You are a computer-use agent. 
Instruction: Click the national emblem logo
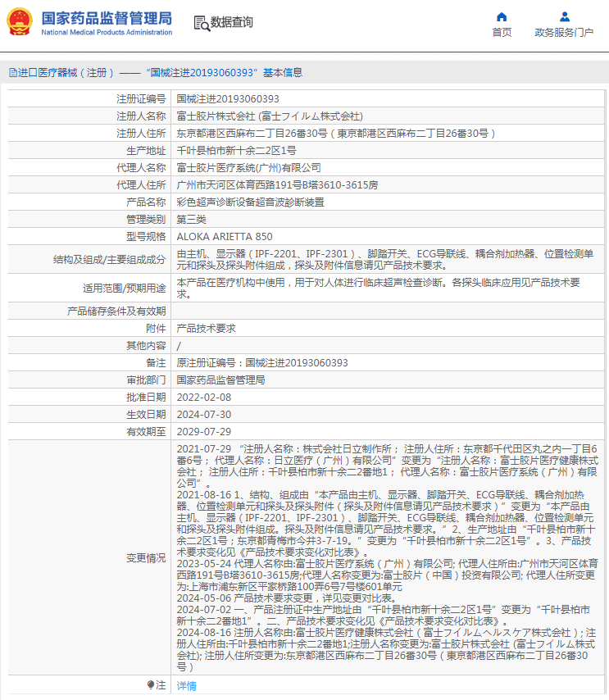19,21
